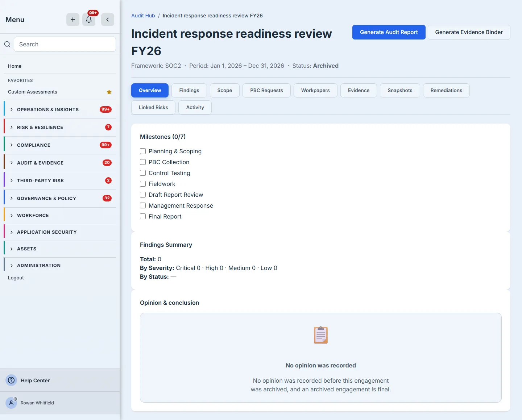Expand Assets section
The image size is (522, 420).
pyautogui.click(x=60, y=249)
